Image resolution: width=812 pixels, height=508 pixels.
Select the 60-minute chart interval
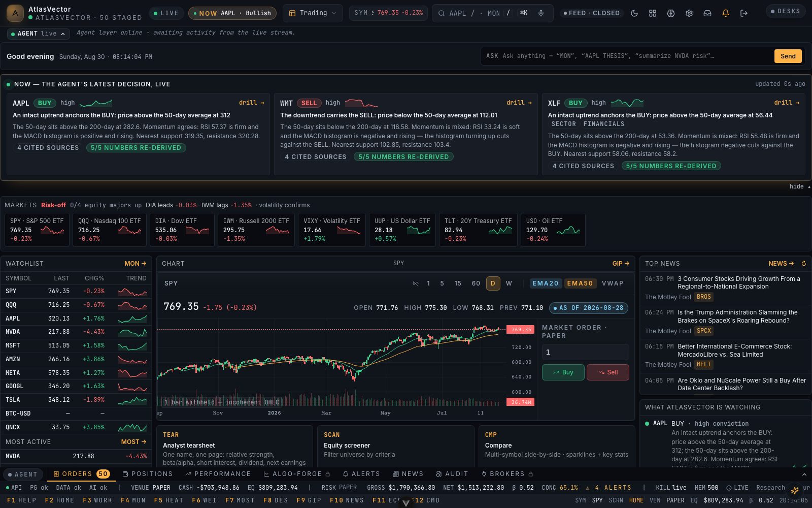pyautogui.click(x=476, y=283)
